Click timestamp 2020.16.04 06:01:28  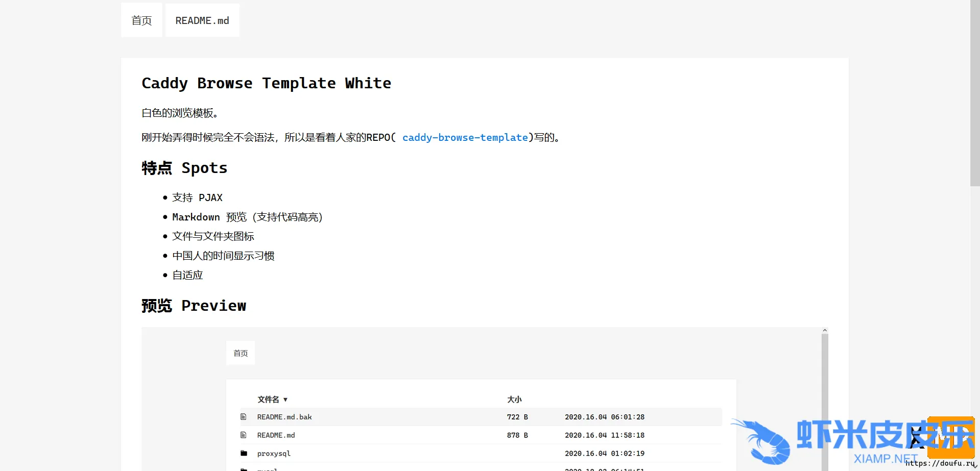click(605, 417)
